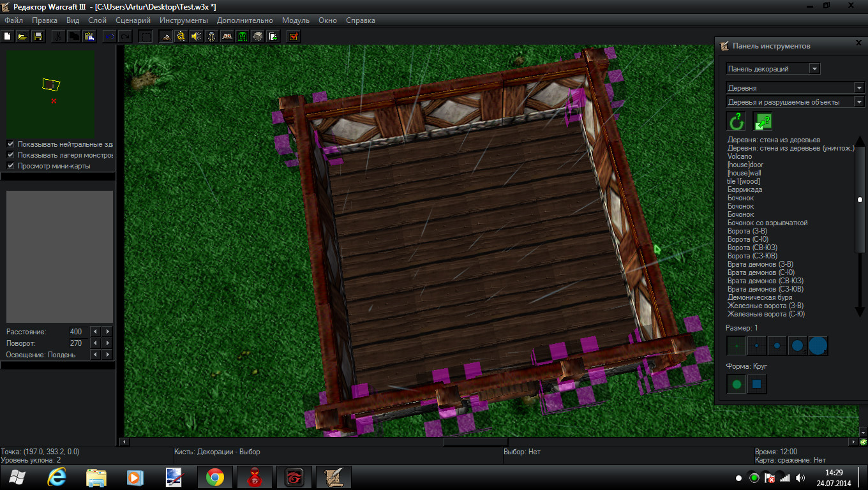The width and height of the screenshot is (868, 490).
Task: Open the Инструменты menu
Action: (x=184, y=20)
